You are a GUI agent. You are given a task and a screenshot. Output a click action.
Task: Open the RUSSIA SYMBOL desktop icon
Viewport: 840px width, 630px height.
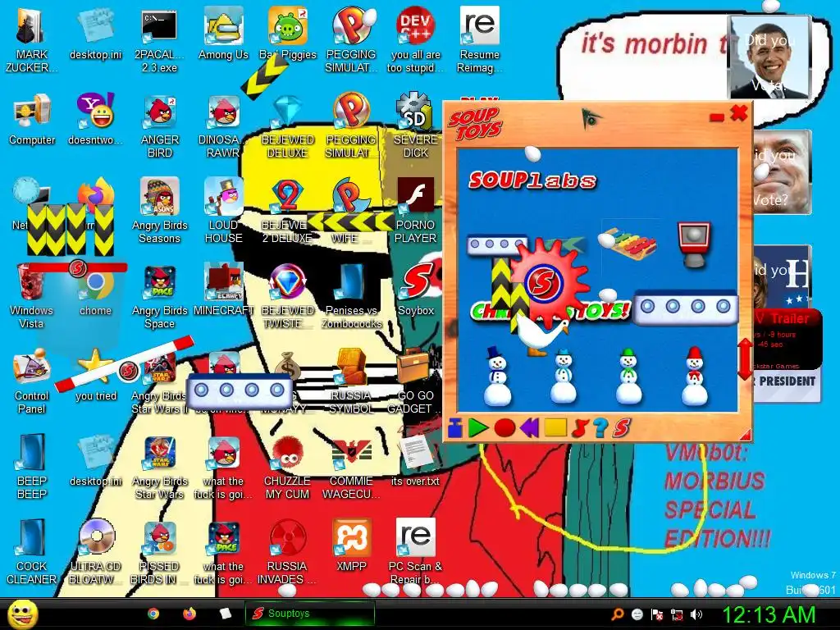(351, 381)
